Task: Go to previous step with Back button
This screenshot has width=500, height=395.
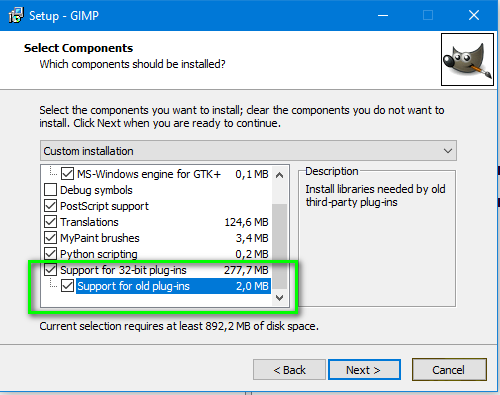Action: [289, 370]
